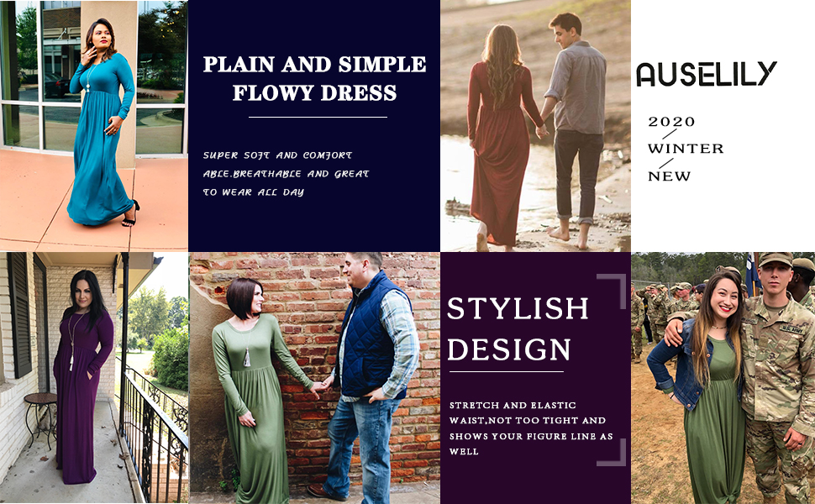Screen dimensions: 815x504
Task: Click the 2020 text under the logo
Action: coord(671,122)
